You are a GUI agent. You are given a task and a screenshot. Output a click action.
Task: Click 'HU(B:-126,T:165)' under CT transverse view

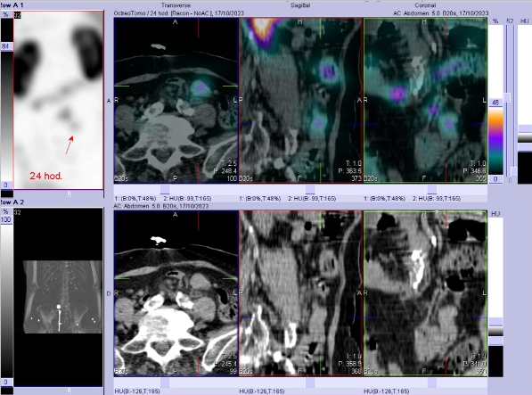pyautogui.click(x=137, y=391)
